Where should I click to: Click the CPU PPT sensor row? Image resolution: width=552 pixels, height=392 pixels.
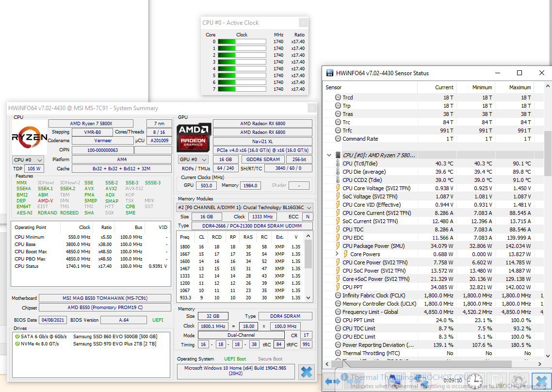(433, 287)
